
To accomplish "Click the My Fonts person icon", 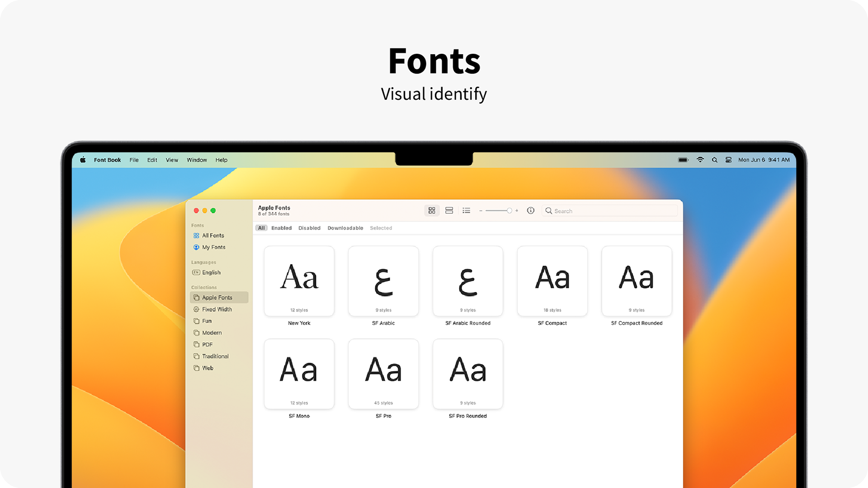I will click(196, 247).
